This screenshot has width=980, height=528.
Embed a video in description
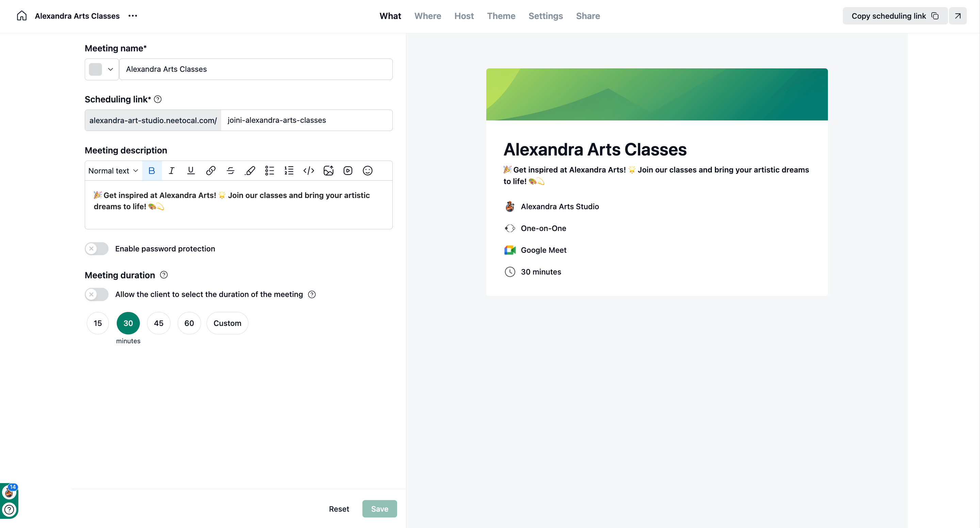click(x=348, y=171)
